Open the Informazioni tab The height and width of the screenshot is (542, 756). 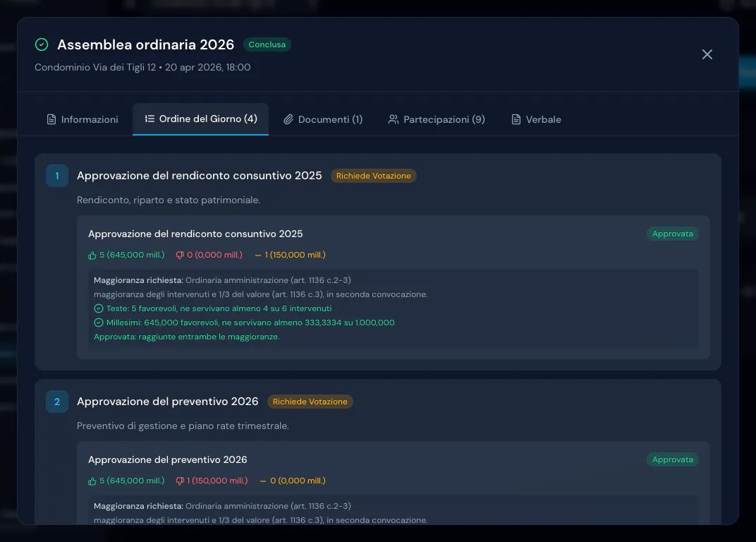(x=83, y=119)
